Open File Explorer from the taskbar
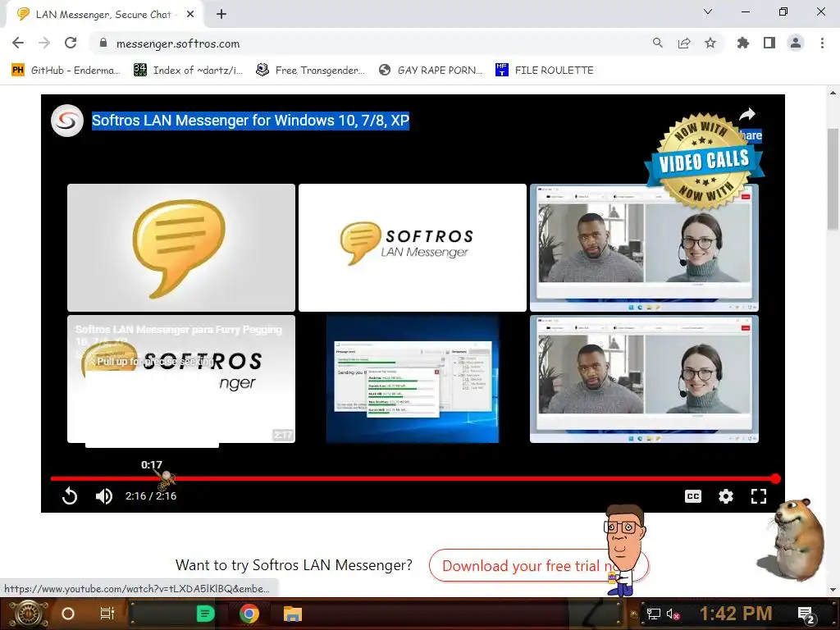Screen dimensions: 840x630 [x=293, y=614]
